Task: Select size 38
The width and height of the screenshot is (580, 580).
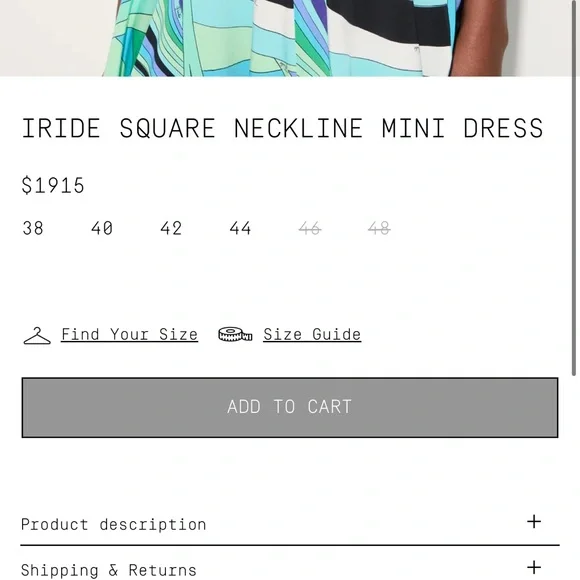Action: click(33, 228)
